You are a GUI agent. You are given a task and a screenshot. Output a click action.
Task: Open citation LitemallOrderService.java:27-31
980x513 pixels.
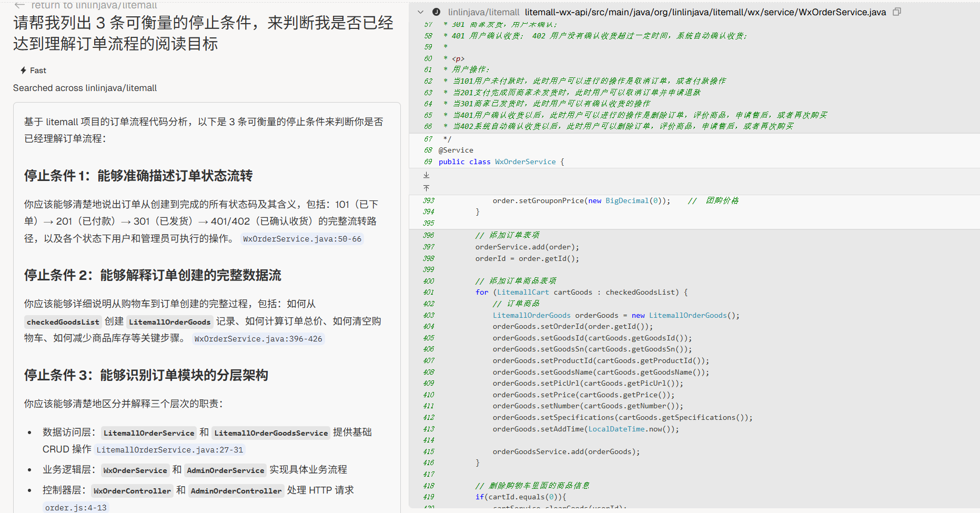[170, 450]
